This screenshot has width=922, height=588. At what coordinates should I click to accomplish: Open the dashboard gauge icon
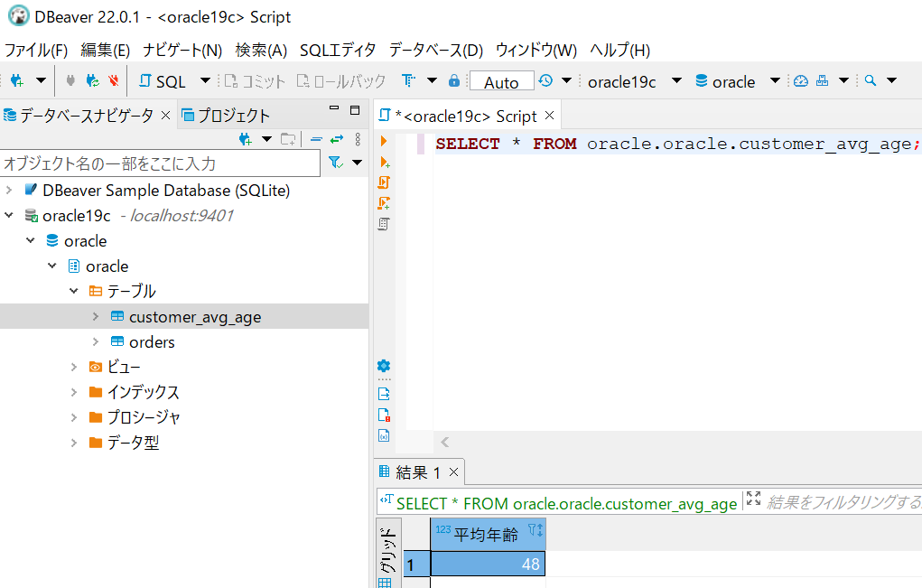[x=801, y=80]
